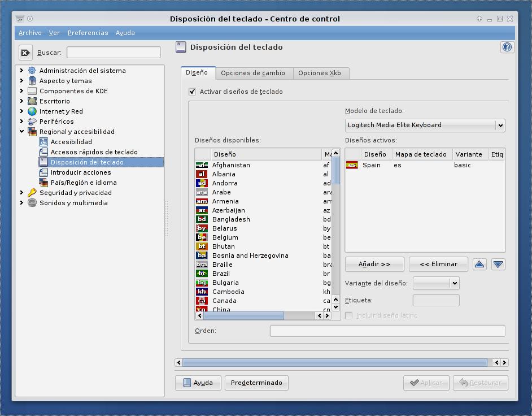Open the Archivo menu
Viewport: 532px width, 416px height.
[30, 33]
